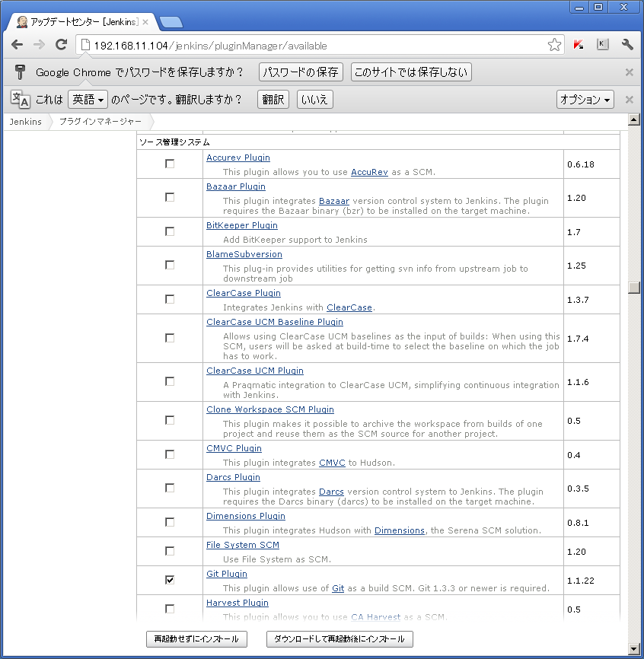Open the Kaspersky red K extension
The height and width of the screenshot is (659, 644).
point(579,45)
